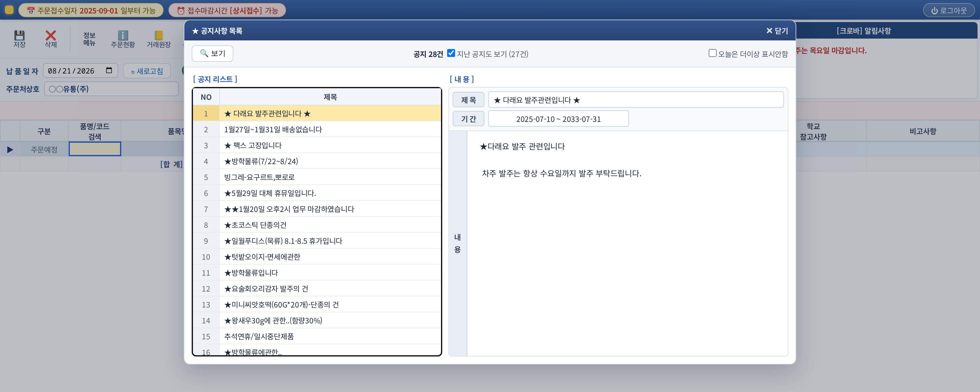980x392 pixels.
Task: Select notice ★요술회오리감자 발주의 건
Action: tap(317, 289)
